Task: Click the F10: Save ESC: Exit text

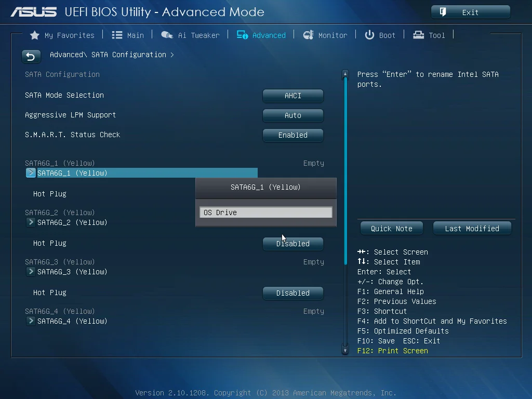Action: pyautogui.click(x=398, y=341)
